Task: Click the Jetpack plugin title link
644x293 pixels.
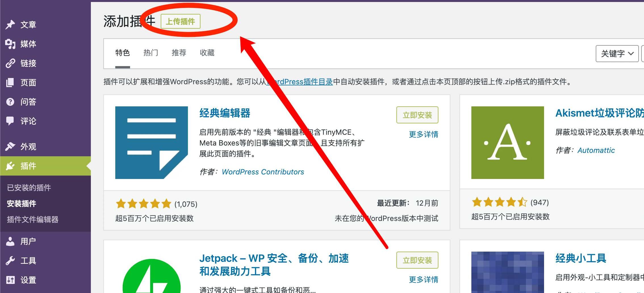Action: point(274,265)
